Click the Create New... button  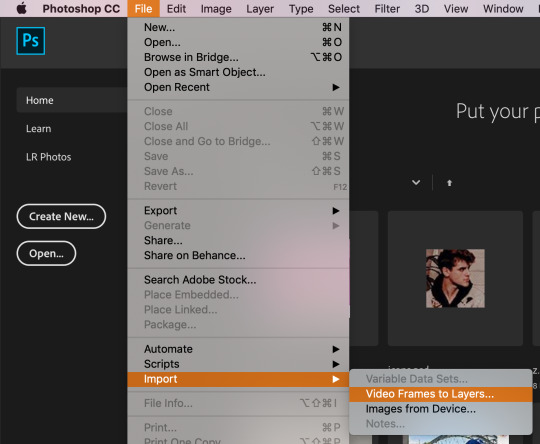click(61, 216)
